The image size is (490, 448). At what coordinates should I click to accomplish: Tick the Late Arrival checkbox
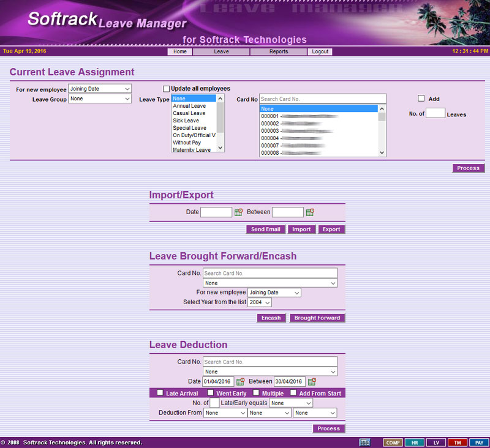[x=160, y=393]
